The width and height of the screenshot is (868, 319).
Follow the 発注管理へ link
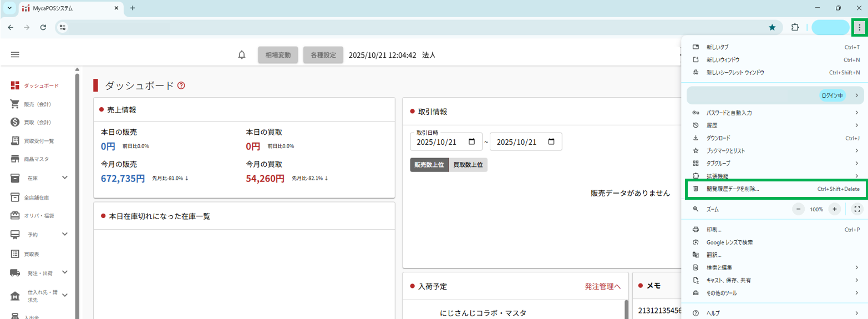click(x=602, y=286)
